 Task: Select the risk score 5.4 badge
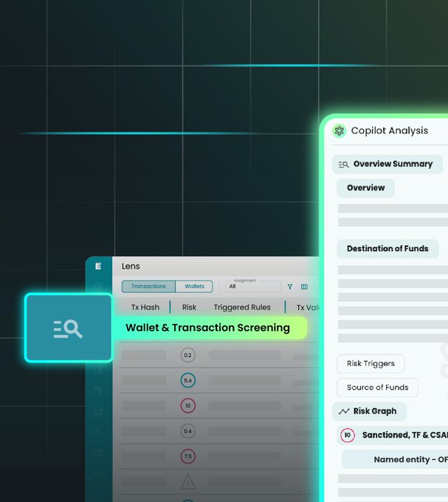coord(188,380)
